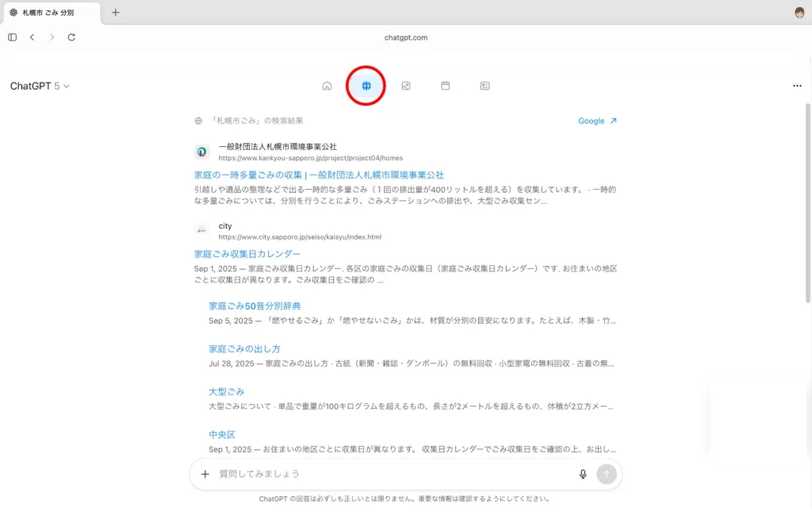Open the 家庭ごみ収集日カレンダー result link
This screenshot has height=508, width=812.
pyautogui.click(x=247, y=253)
